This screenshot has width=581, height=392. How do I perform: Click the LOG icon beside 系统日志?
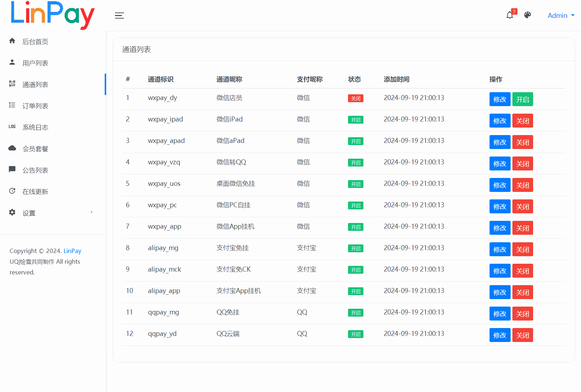click(x=12, y=127)
